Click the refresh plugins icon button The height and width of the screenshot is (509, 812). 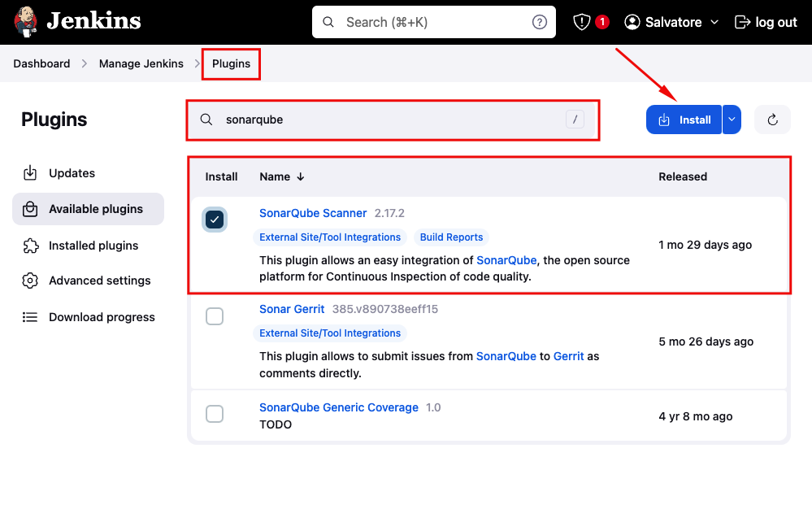pos(772,120)
